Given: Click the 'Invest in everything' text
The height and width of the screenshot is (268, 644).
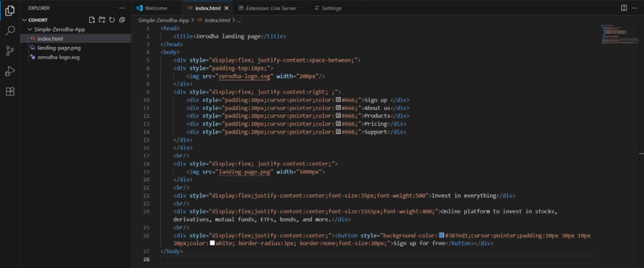Looking at the screenshot, I should tap(464, 195).
